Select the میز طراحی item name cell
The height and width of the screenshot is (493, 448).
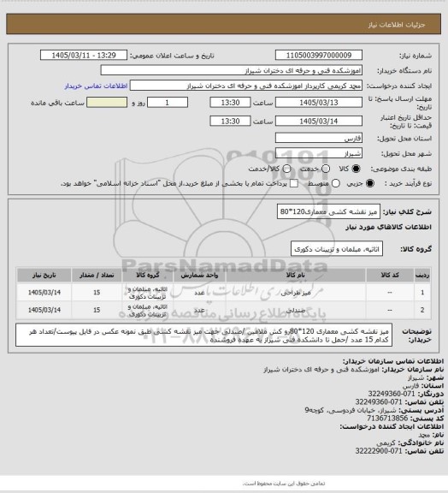[296, 293]
